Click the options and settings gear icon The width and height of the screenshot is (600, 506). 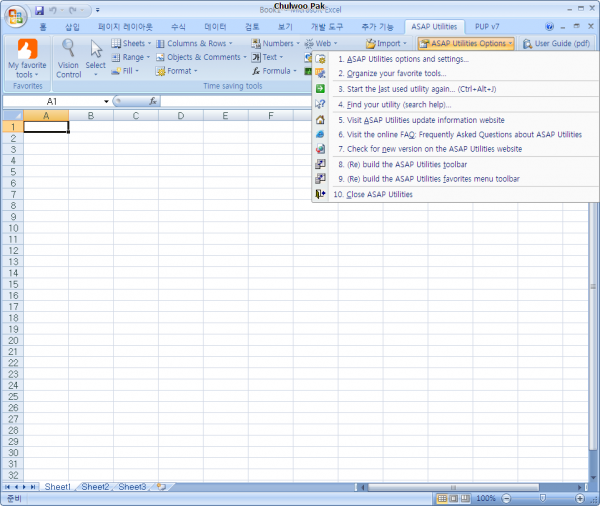coord(320,59)
